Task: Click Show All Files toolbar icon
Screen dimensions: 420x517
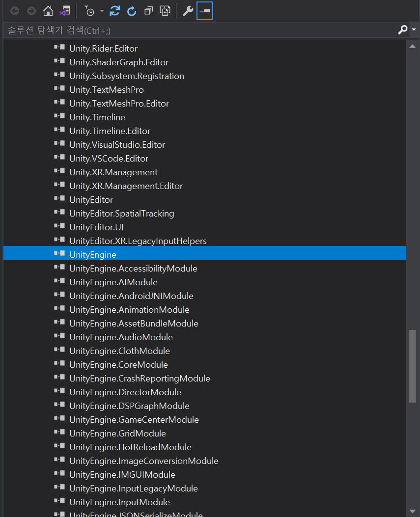Action: click(x=165, y=11)
